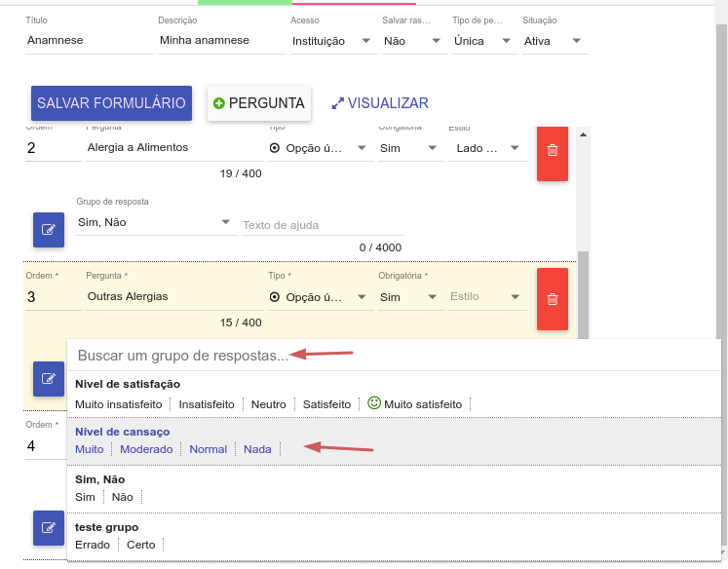Viewport: 728px width, 569px height.
Task: Open edit icon beside teste grupo row
Action: [49, 528]
